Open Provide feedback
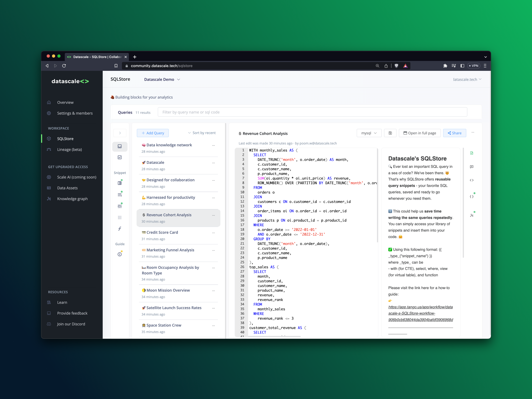This screenshot has width=532, height=399. tap(72, 313)
